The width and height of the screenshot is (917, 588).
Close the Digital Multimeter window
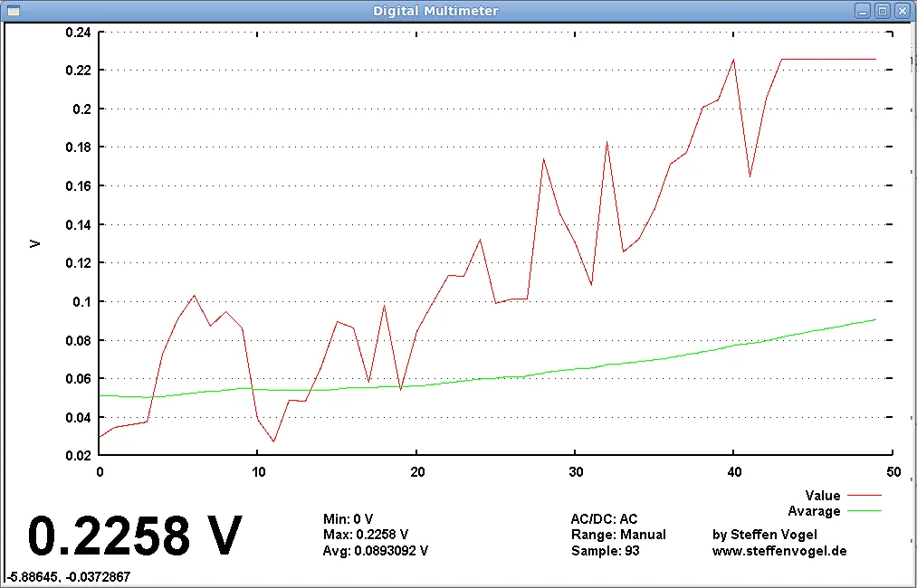[x=902, y=11]
